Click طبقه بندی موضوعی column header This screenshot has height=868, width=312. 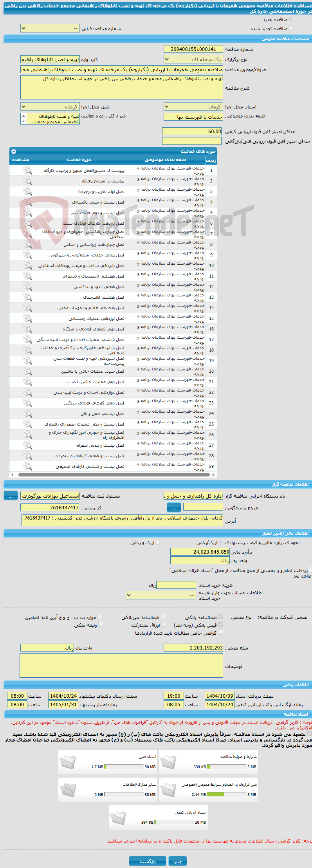tap(165, 160)
